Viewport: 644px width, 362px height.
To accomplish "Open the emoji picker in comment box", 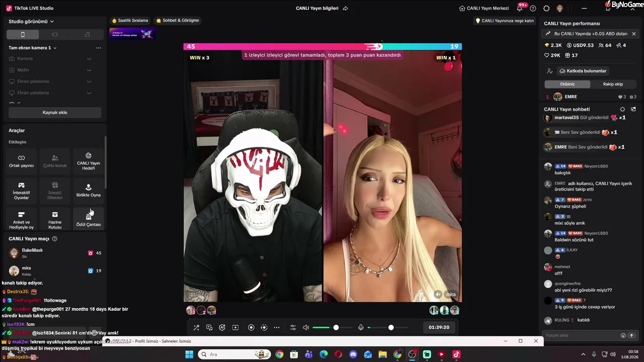I will 623,335.
